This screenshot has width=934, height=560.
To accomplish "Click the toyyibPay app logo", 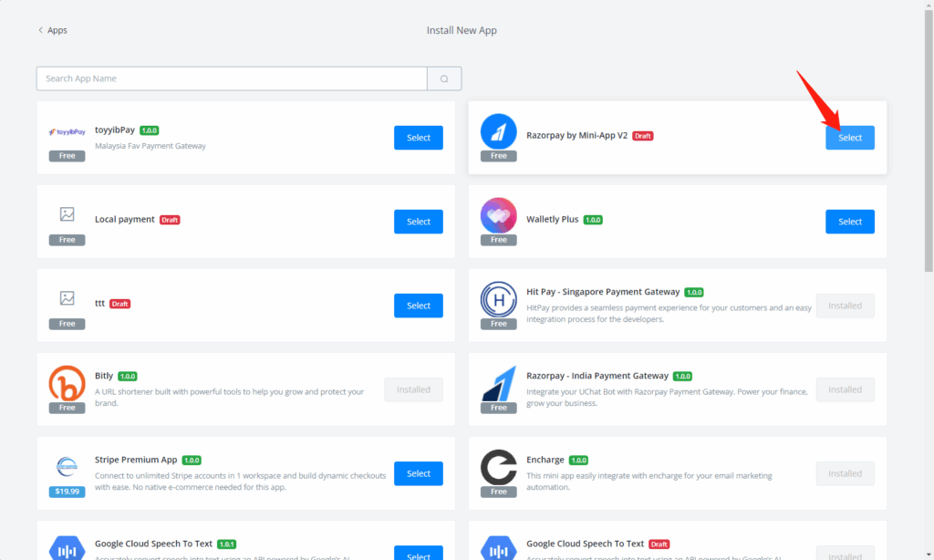I will pos(67,131).
